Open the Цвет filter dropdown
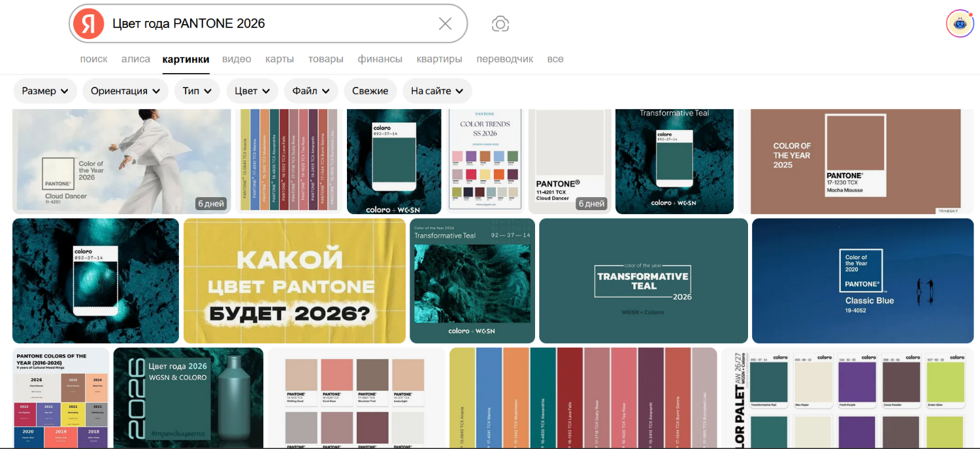Image resolution: width=980 pixels, height=449 pixels. tap(252, 91)
